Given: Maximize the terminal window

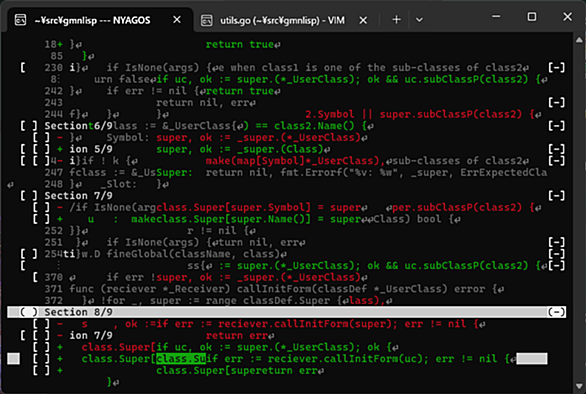Looking at the screenshot, I should click(532, 16).
